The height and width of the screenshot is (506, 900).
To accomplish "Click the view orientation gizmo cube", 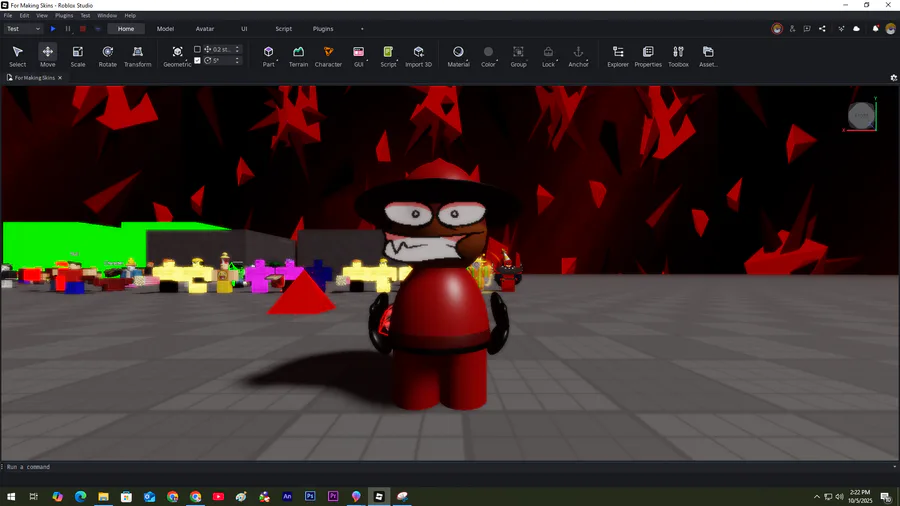I will click(861, 115).
